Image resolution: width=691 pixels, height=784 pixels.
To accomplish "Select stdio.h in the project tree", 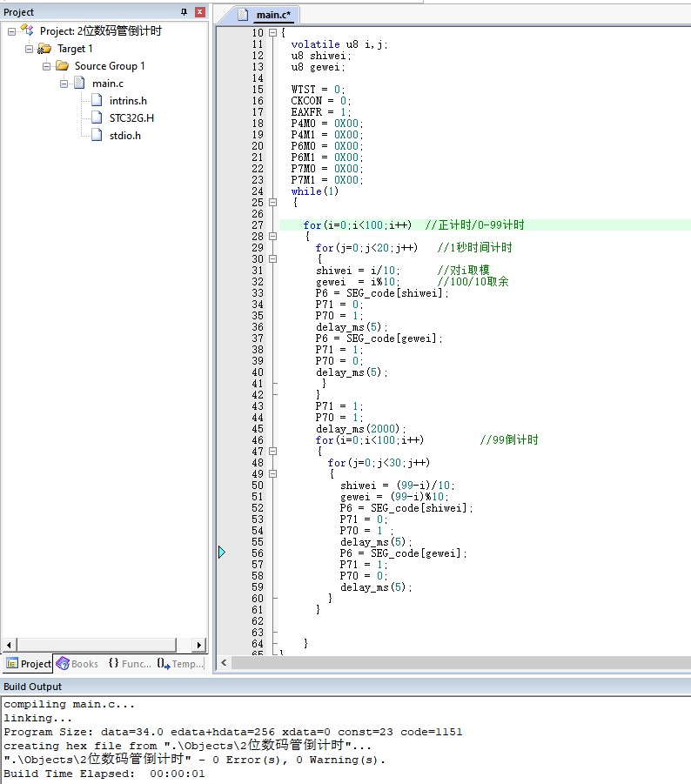I will [124, 136].
